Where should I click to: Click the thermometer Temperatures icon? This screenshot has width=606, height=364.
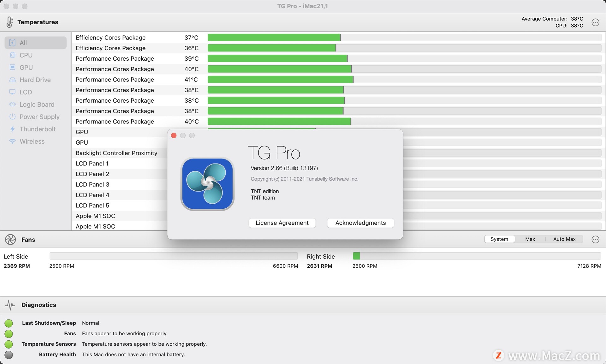coord(9,22)
